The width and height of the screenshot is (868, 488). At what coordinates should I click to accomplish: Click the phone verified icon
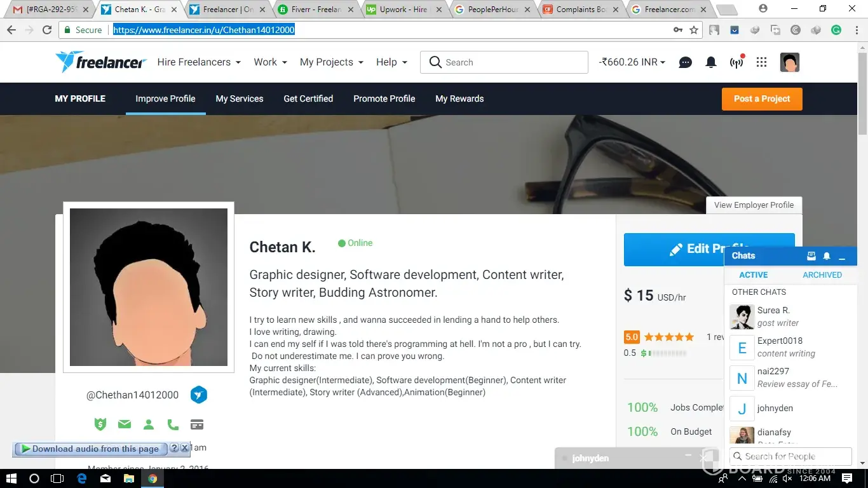click(x=173, y=424)
